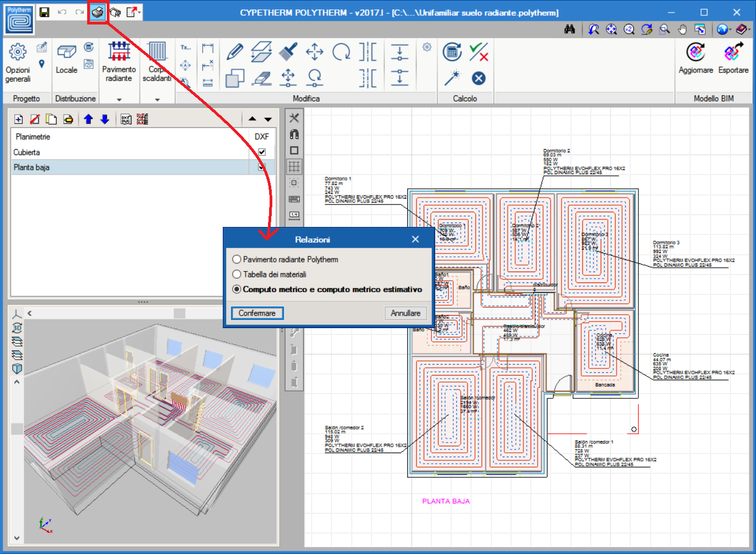Close the Relazioni dialog
Image resolution: width=756 pixels, height=554 pixels.
pyautogui.click(x=415, y=239)
